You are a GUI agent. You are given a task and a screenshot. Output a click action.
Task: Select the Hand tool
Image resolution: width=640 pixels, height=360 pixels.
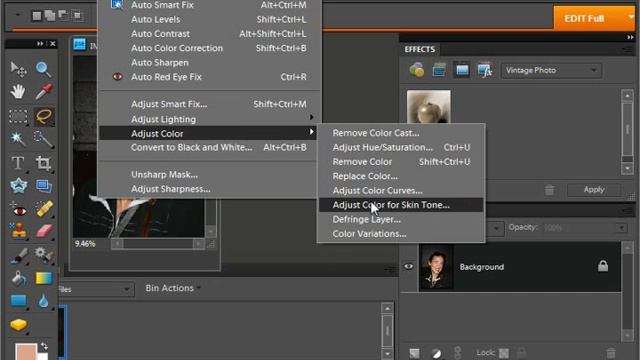(18, 92)
